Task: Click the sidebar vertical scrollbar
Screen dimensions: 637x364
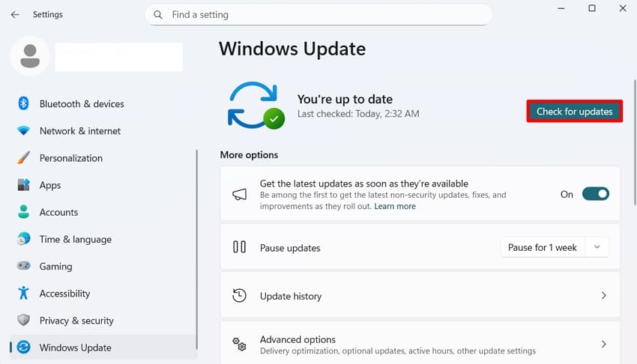Action: (197, 249)
